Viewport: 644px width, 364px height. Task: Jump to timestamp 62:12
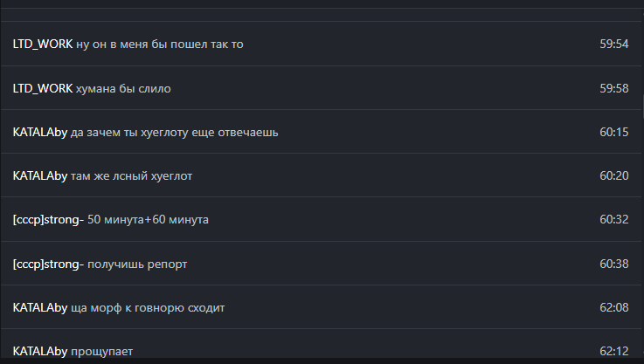pos(613,351)
